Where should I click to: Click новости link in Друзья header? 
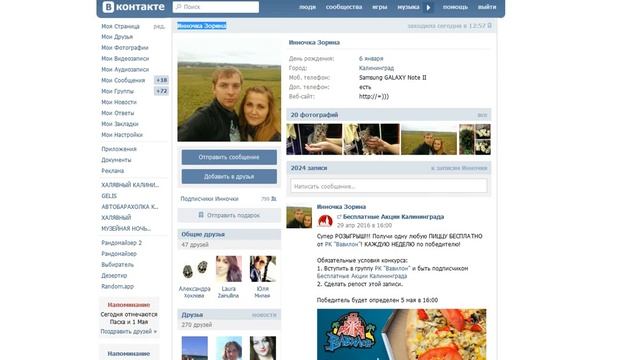pos(264,315)
